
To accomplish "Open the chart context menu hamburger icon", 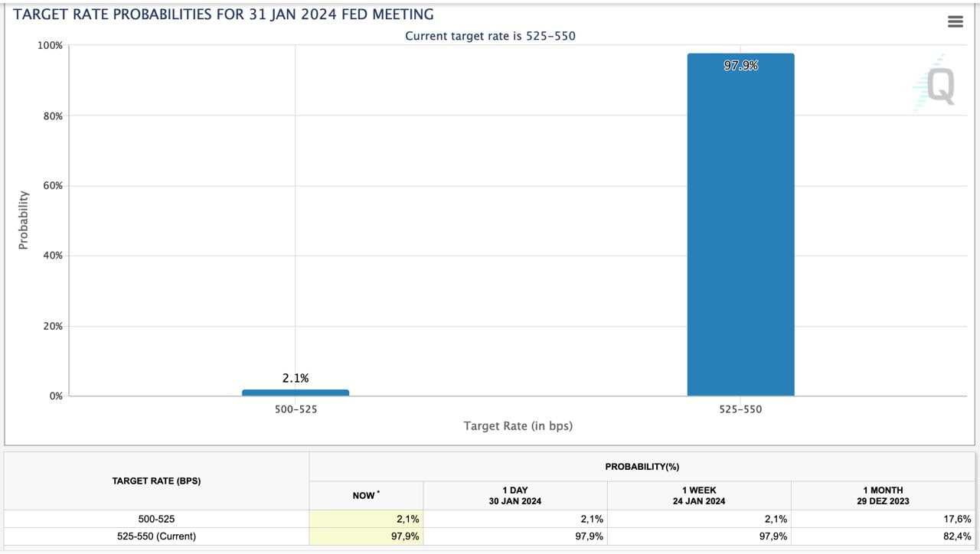I will tap(955, 21).
